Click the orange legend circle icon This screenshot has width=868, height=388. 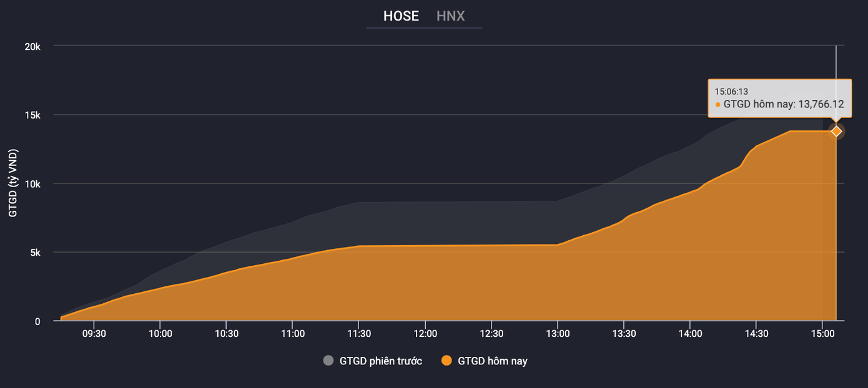tap(446, 361)
